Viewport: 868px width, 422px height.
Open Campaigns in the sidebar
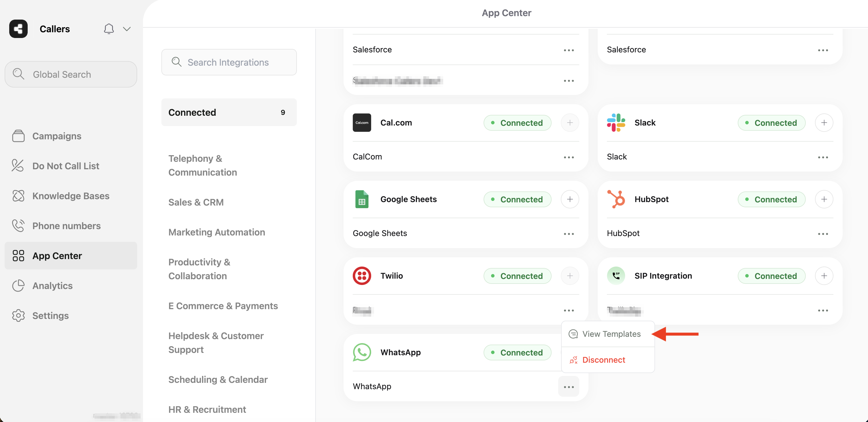(x=71, y=136)
